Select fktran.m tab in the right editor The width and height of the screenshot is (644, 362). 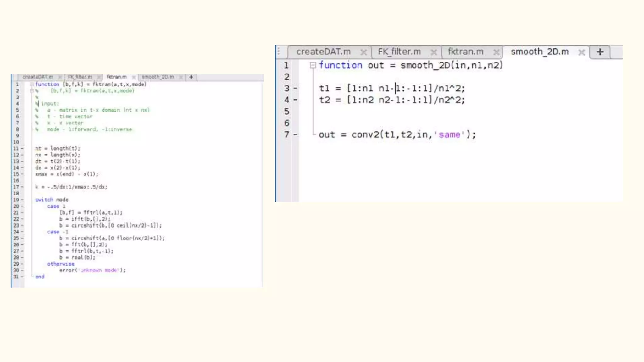465,52
